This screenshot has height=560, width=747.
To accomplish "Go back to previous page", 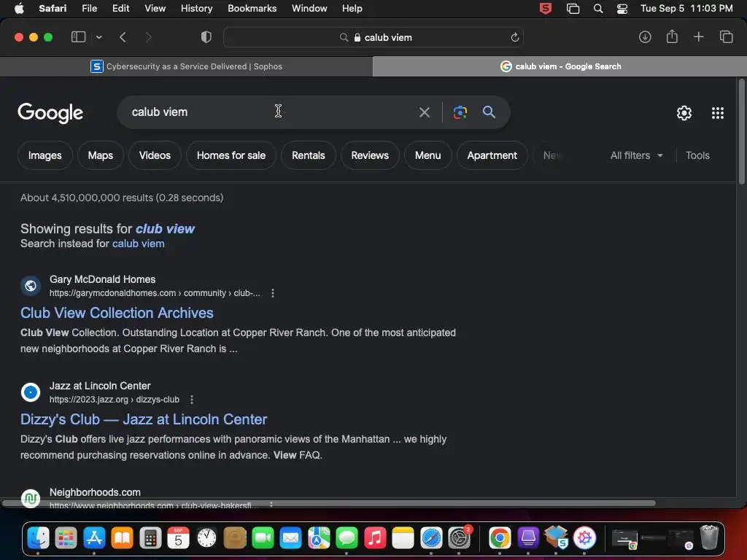I will click(123, 37).
